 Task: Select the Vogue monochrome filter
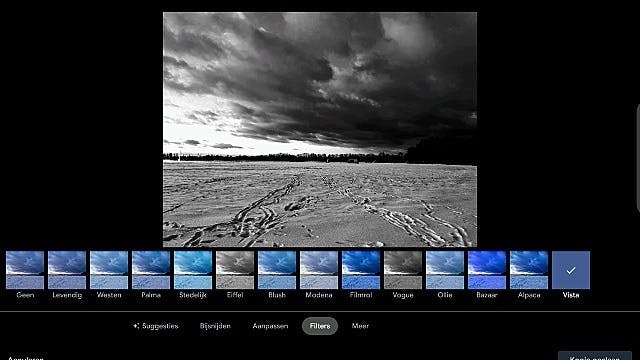(403, 270)
